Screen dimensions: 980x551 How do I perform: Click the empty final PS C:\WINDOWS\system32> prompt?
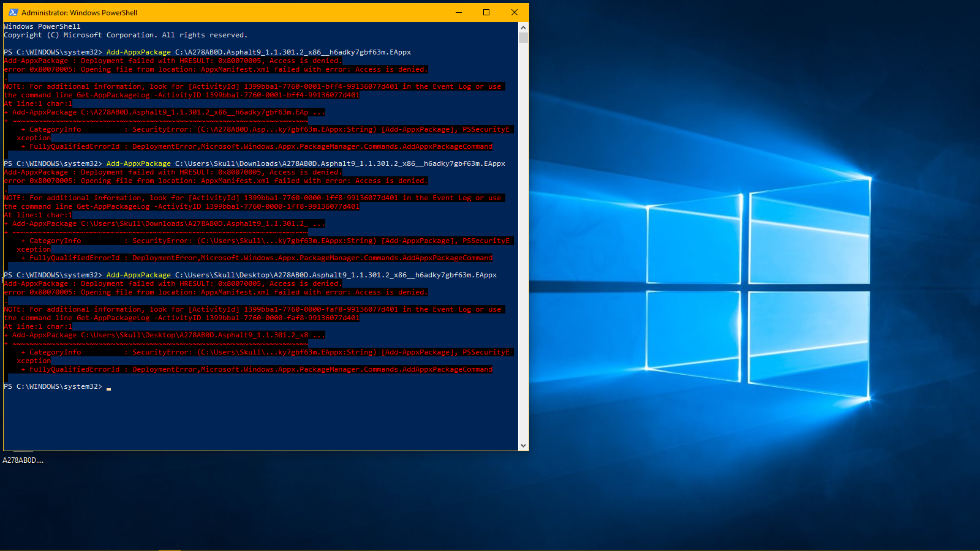tap(58, 386)
